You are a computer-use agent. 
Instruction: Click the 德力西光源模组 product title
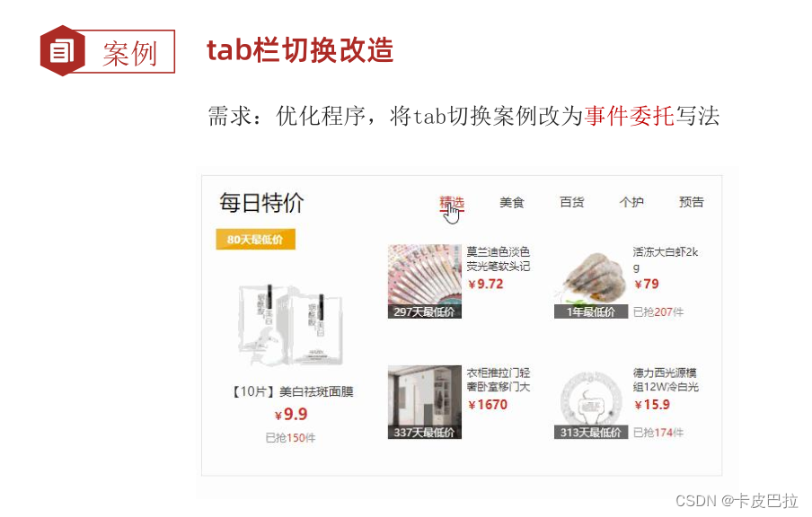coord(666,380)
